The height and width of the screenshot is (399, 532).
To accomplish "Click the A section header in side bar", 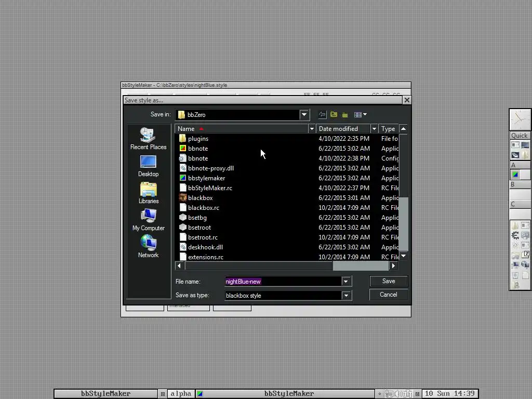I will [520, 165].
